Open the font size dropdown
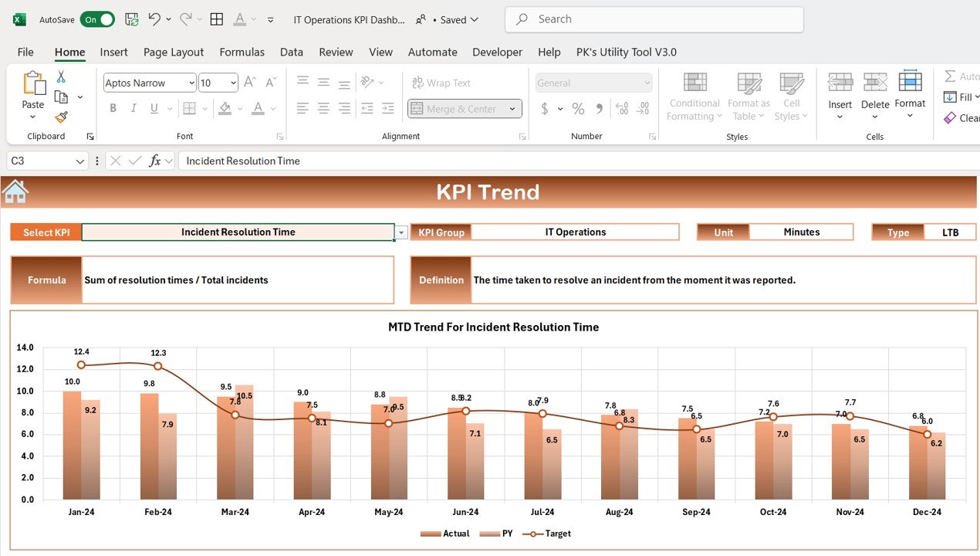The width and height of the screenshot is (980, 556). [x=233, y=83]
